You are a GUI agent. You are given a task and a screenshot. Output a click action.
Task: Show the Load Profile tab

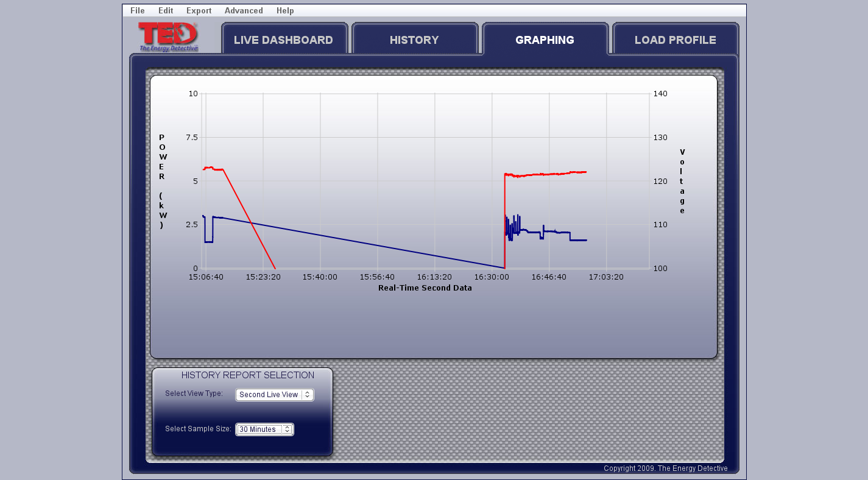(x=675, y=40)
